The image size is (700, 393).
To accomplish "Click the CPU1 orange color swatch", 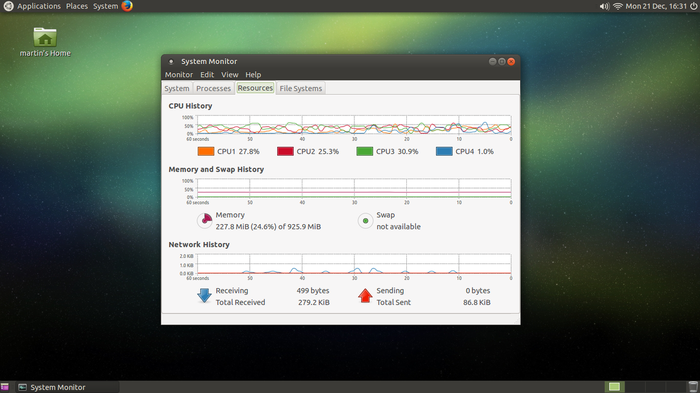I will pyautogui.click(x=206, y=151).
